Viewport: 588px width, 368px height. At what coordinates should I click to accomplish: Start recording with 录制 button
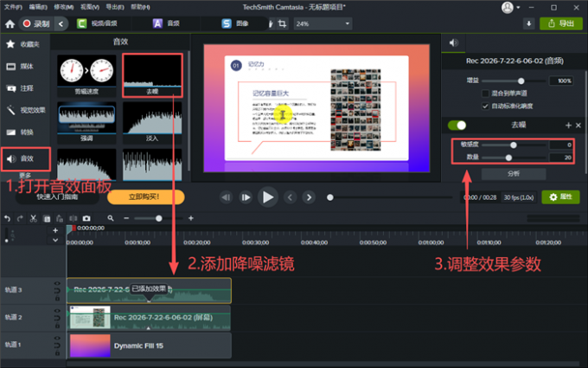[x=36, y=23]
